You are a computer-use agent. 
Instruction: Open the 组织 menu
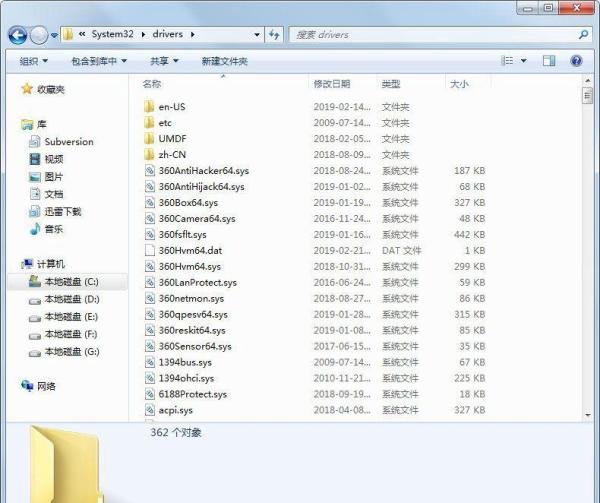(33, 61)
